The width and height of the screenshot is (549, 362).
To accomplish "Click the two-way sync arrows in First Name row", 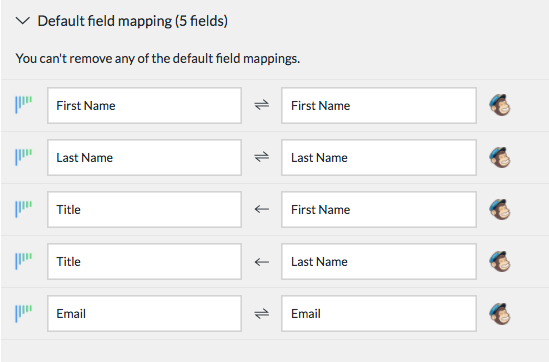I will click(262, 105).
